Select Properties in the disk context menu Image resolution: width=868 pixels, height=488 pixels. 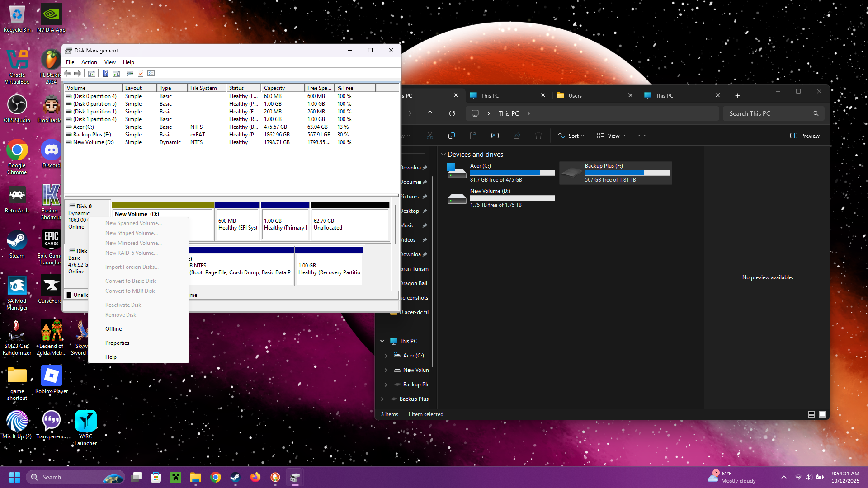click(x=117, y=343)
